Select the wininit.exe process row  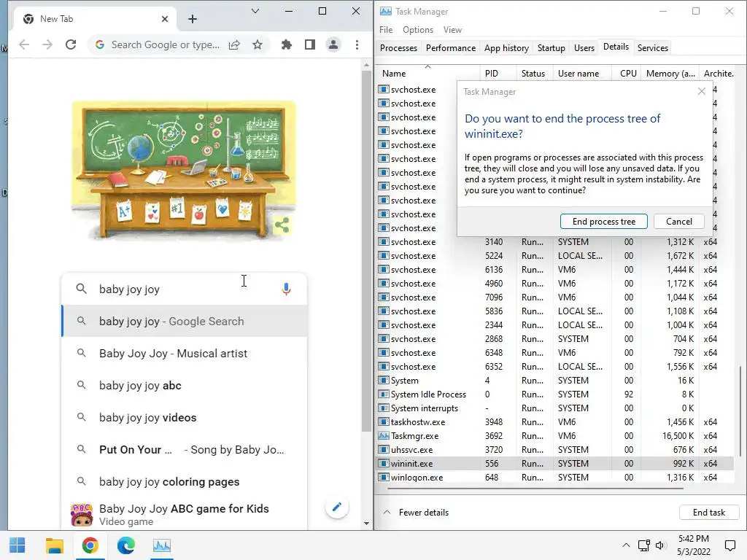point(555,463)
